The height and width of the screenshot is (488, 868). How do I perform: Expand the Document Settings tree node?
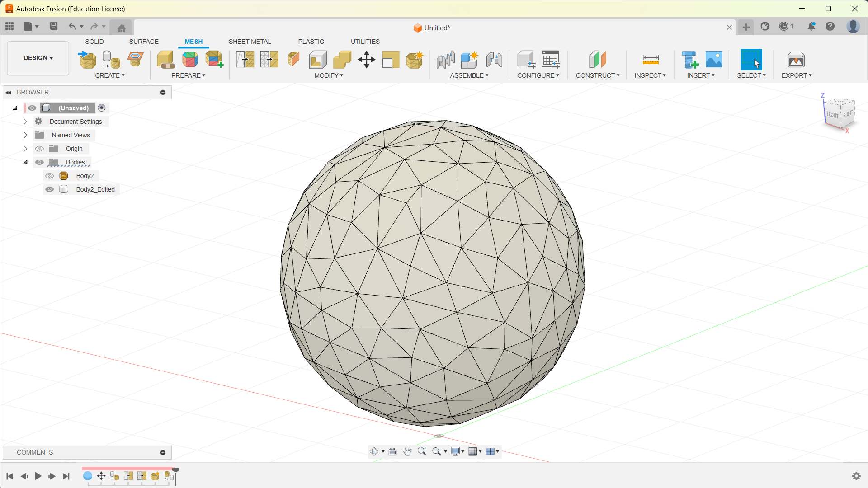(25, 122)
